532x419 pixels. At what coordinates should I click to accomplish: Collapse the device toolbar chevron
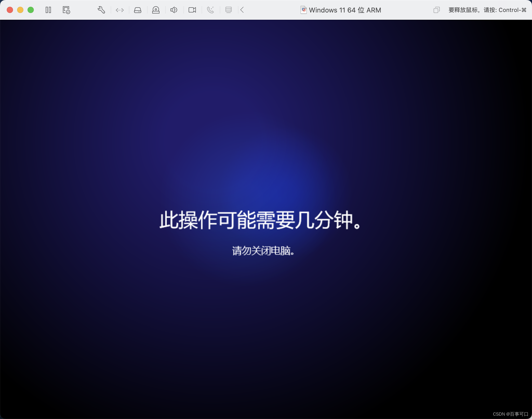242,10
